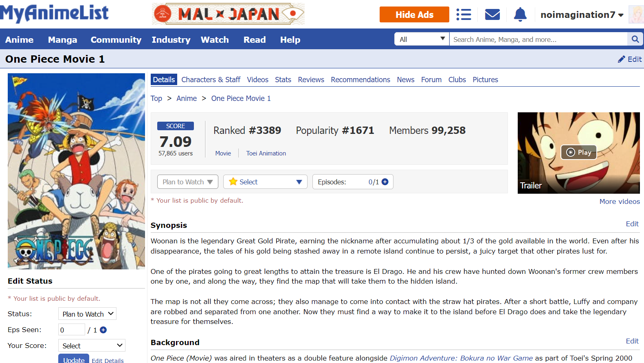
Task: Focus the Eps Seen input field
Action: point(72,330)
